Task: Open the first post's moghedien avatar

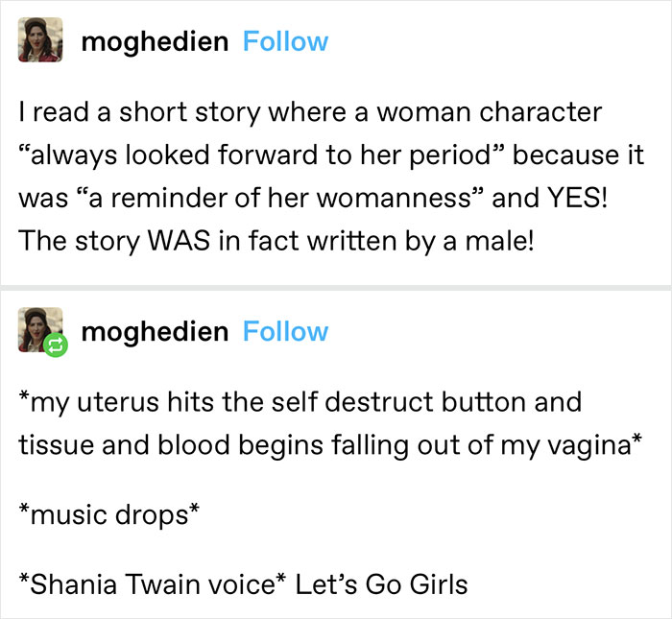Action: [40, 40]
